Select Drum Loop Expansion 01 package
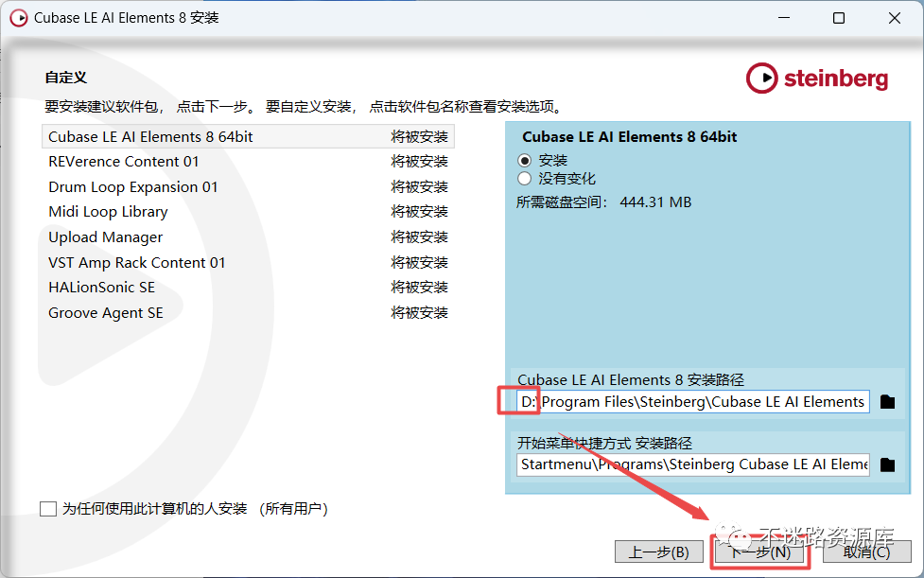Image resolution: width=924 pixels, height=578 pixels. [248, 186]
